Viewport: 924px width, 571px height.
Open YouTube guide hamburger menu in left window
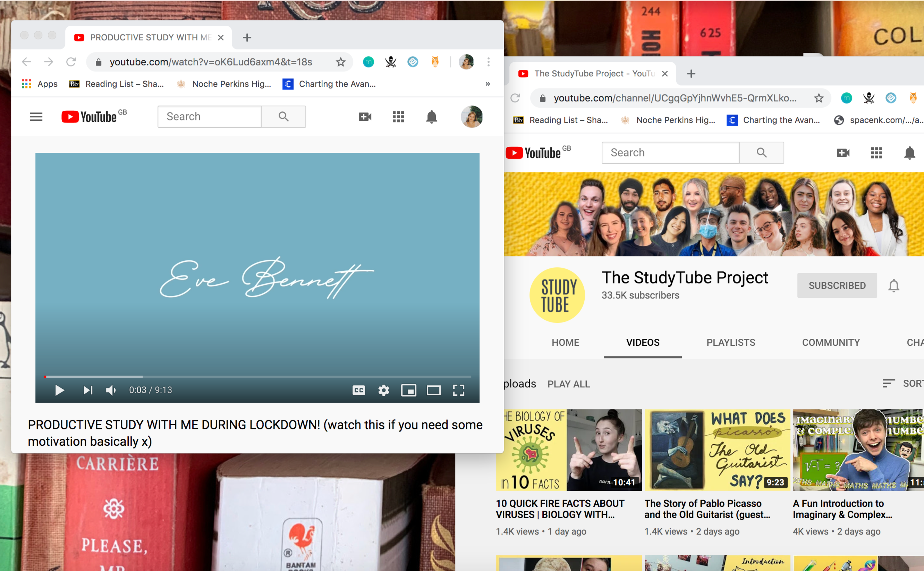click(x=36, y=117)
